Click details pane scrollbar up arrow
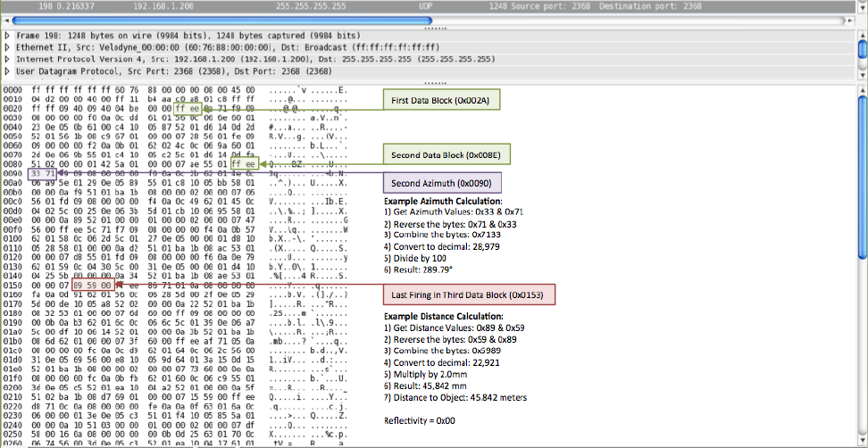The width and height of the screenshot is (868, 448). 862,35
